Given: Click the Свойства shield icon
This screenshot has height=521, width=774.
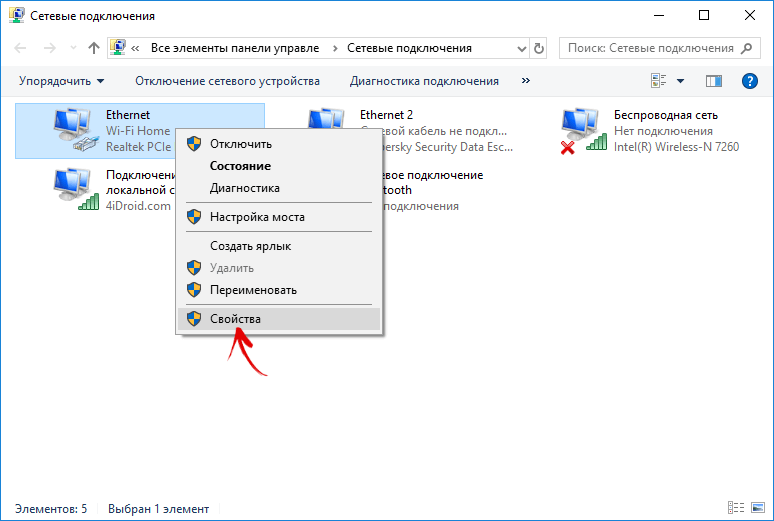Looking at the screenshot, I should [194, 319].
